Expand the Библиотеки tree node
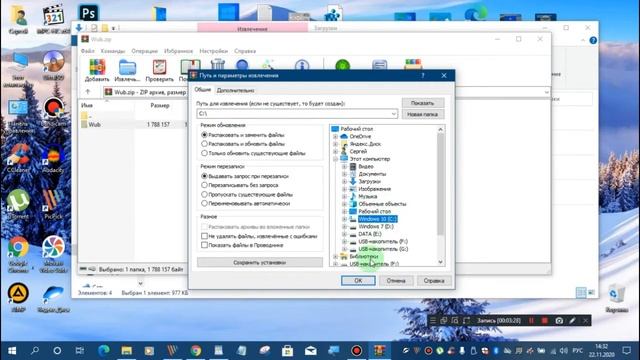Screen dimensions: 640x360 (336, 256)
